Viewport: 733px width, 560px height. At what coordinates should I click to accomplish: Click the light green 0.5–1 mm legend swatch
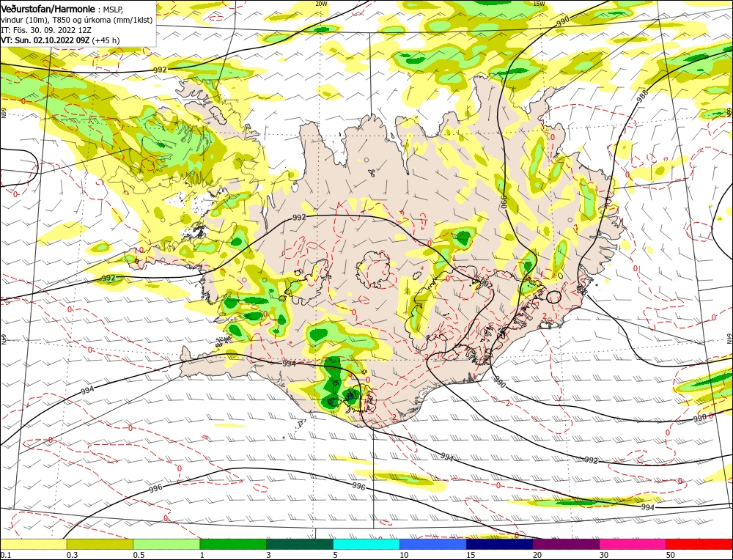click(x=166, y=544)
